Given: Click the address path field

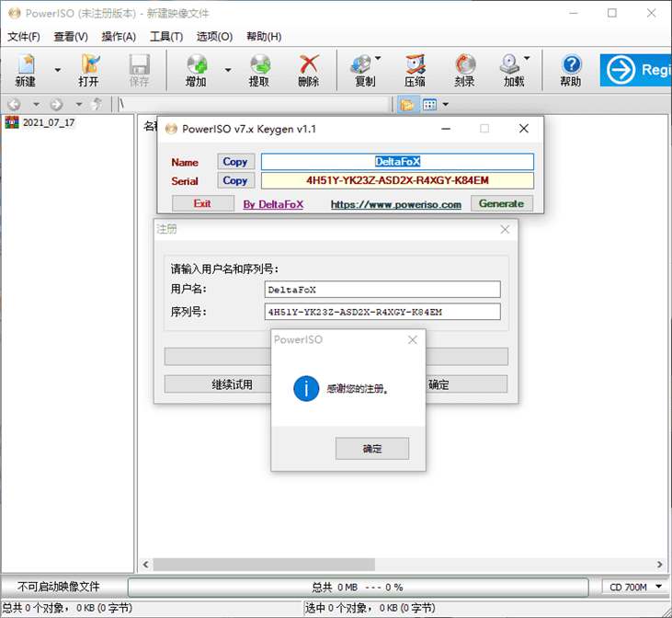Looking at the screenshot, I should coord(254,104).
